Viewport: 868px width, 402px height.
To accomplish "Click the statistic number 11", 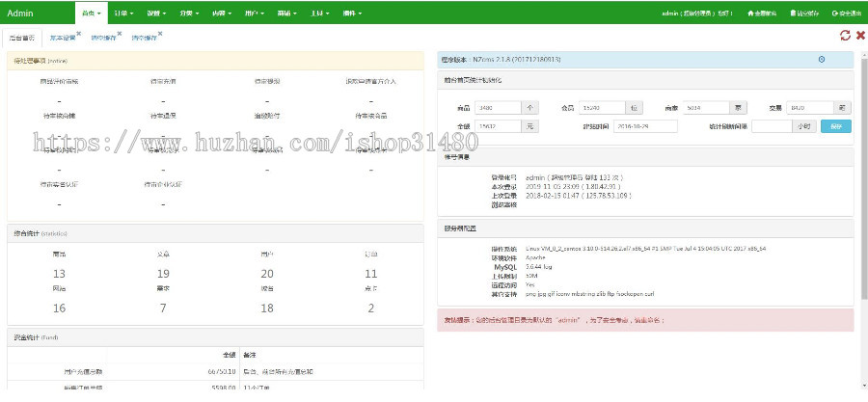I will point(371,274).
